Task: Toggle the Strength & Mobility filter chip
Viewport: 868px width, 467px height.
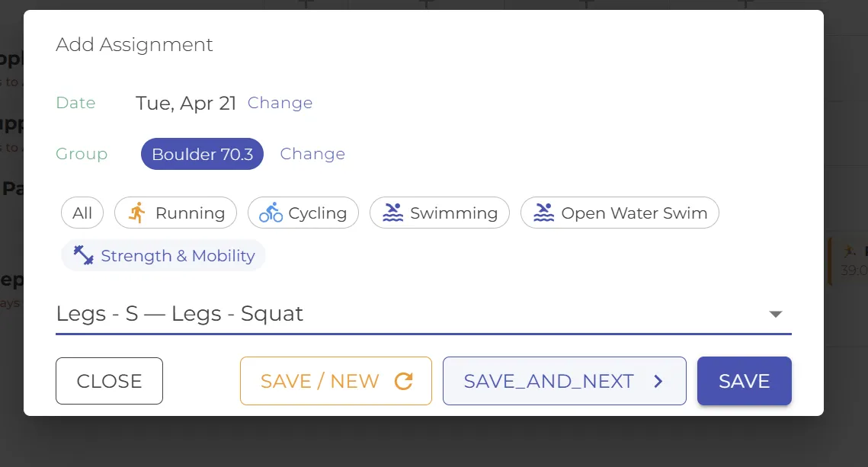Action: (x=162, y=255)
